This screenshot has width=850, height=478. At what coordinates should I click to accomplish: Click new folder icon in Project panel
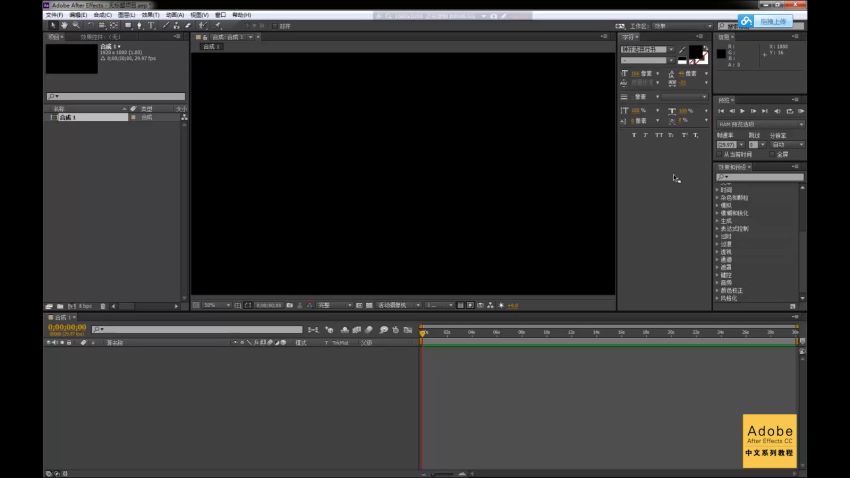coord(60,306)
